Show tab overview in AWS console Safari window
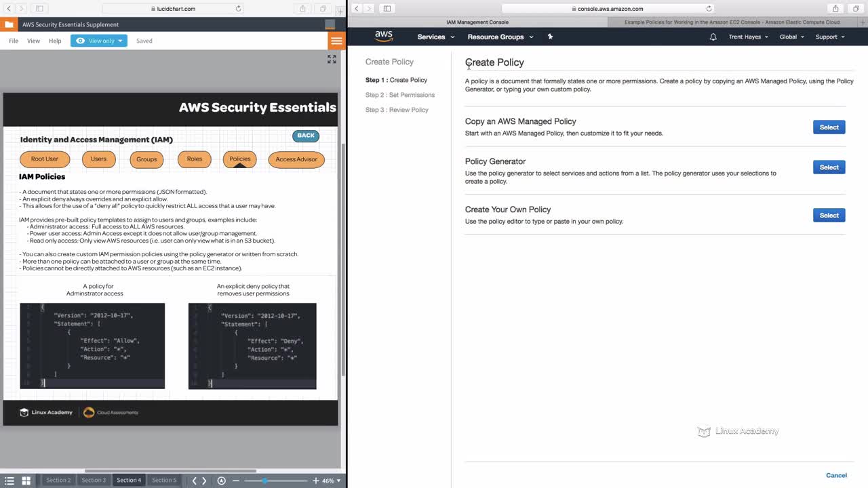868x488 pixels. 855,9
